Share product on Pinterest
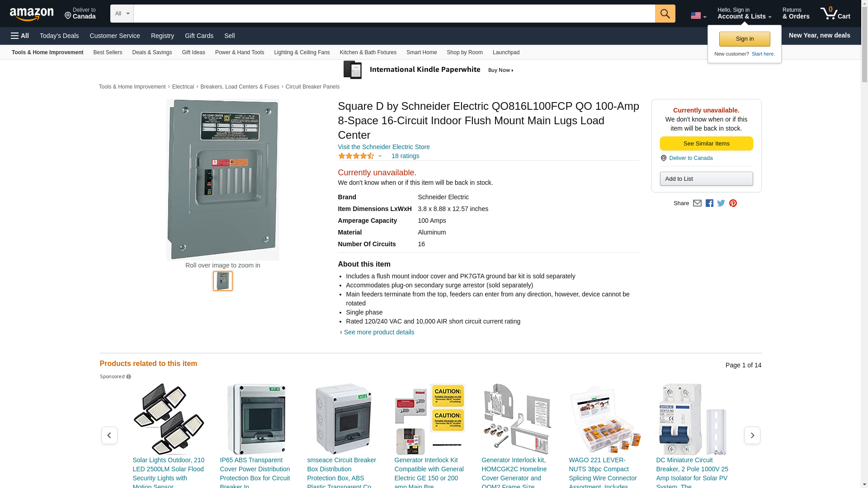Image resolution: width=868 pixels, height=488 pixels. (x=733, y=203)
